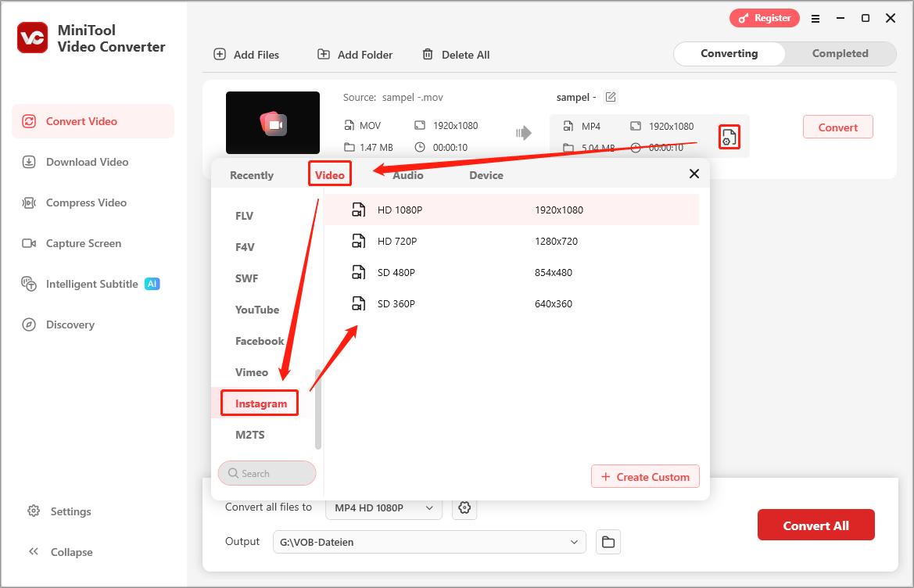Click the 1280x720 resolution text
The image size is (914, 588).
tap(556, 242)
